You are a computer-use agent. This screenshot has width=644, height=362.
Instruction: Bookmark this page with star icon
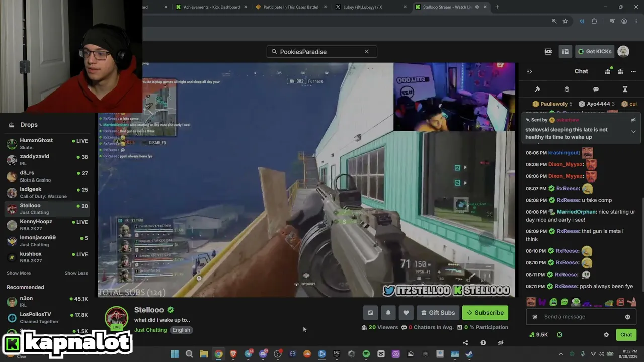point(565,21)
